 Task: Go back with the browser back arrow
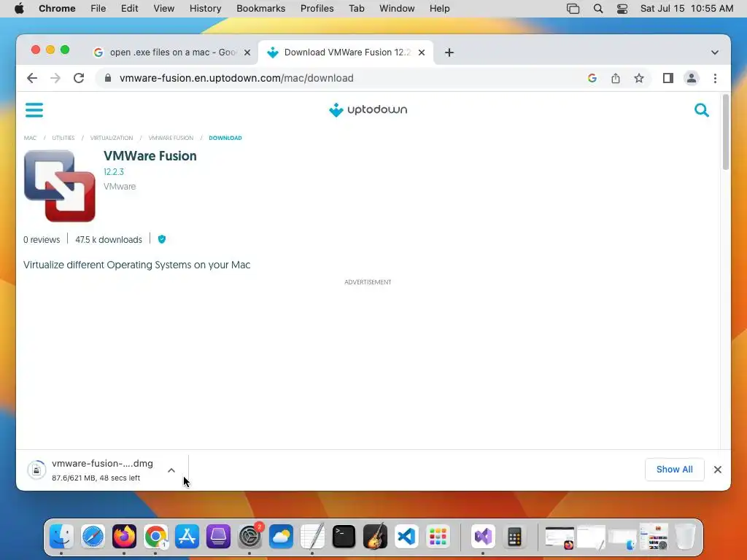click(32, 78)
